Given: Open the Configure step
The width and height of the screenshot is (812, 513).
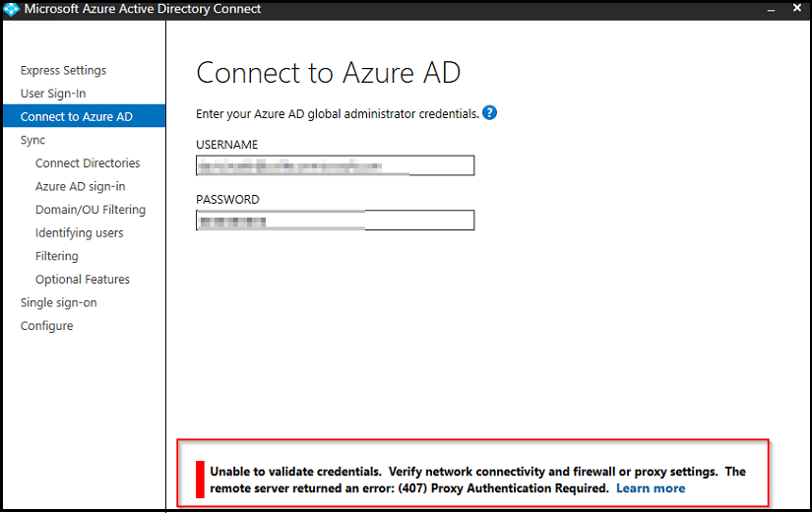Looking at the screenshot, I should click(46, 326).
